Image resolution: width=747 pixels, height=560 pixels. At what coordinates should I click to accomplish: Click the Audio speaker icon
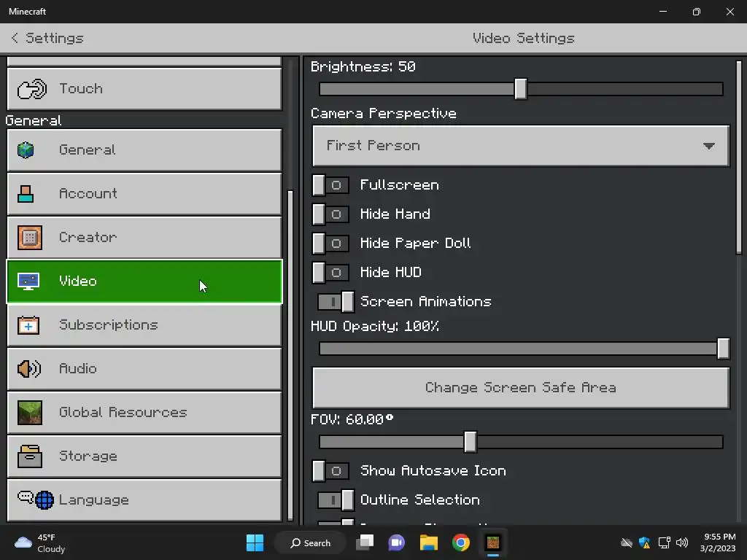coord(29,369)
